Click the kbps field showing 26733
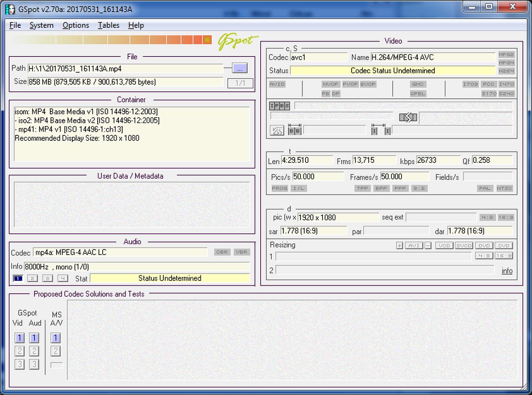The width and height of the screenshot is (532, 395). tap(438, 160)
